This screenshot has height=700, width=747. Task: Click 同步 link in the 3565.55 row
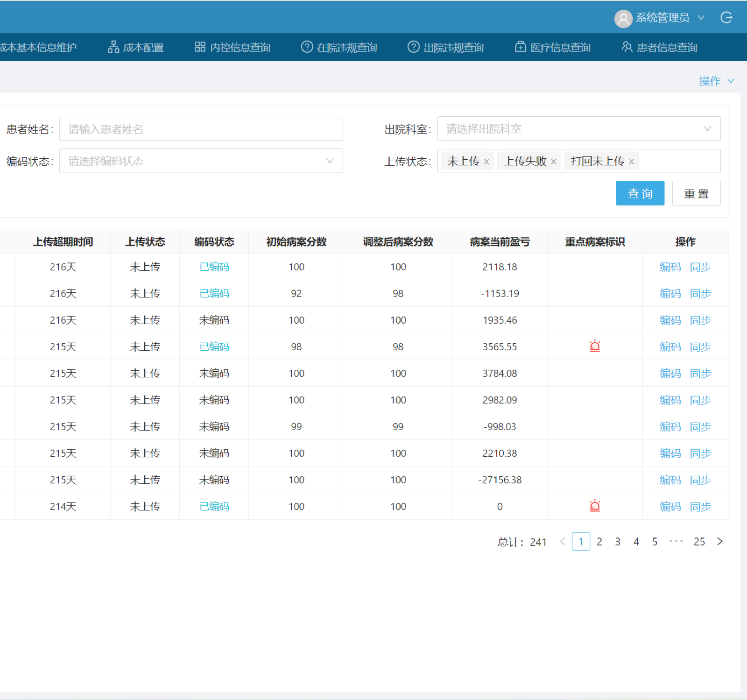coord(701,346)
